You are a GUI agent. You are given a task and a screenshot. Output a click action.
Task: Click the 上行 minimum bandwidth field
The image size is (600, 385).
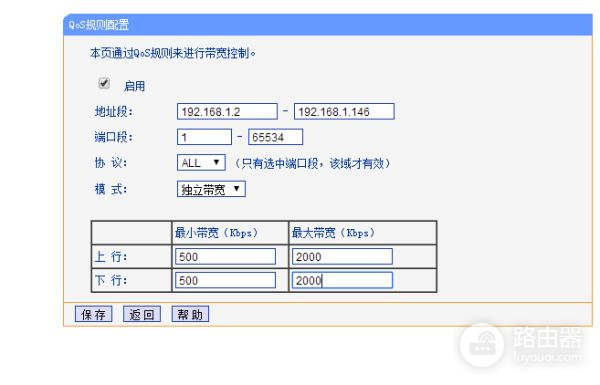(x=225, y=256)
